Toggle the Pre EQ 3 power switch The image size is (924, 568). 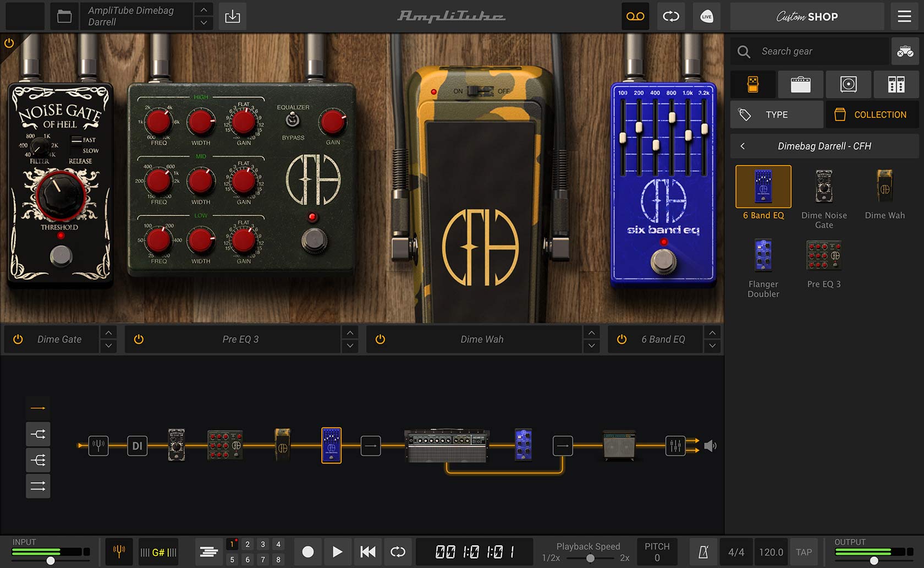[138, 339]
